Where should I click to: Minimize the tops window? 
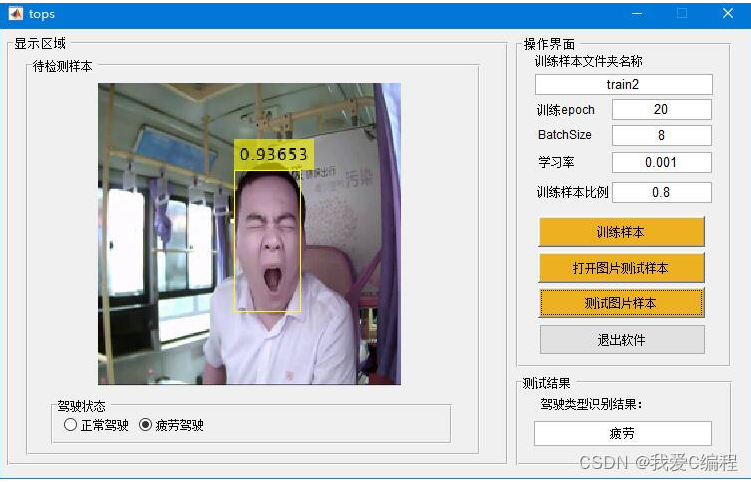[636, 14]
